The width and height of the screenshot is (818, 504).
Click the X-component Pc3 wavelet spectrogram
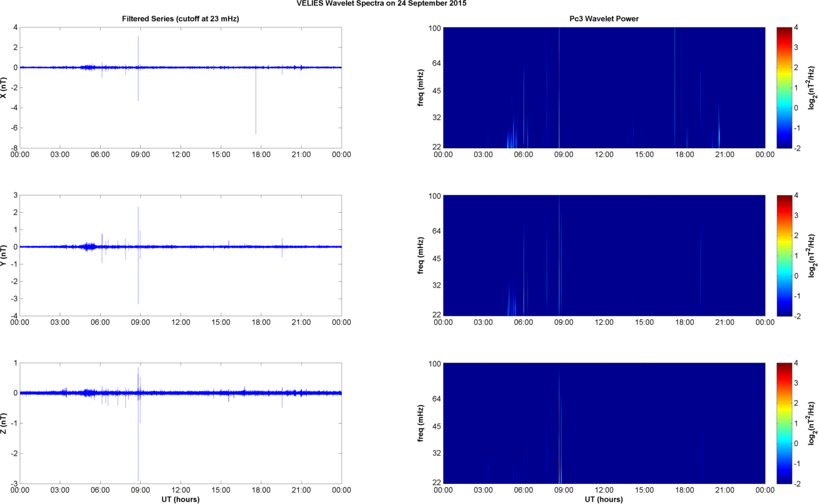[x=604, y=87]
